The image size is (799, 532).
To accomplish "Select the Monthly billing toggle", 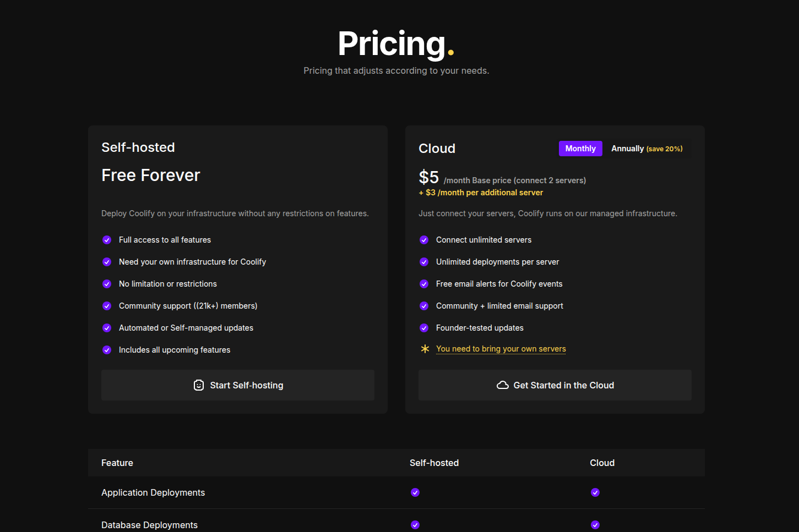I will pyautogui.click(x=580, y=149).
